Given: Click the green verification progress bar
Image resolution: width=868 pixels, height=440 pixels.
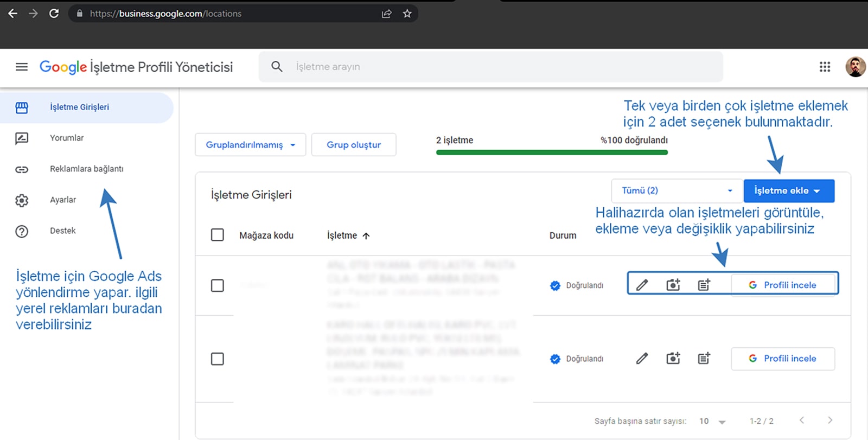Looking at the screenshot, I should 552,152.
